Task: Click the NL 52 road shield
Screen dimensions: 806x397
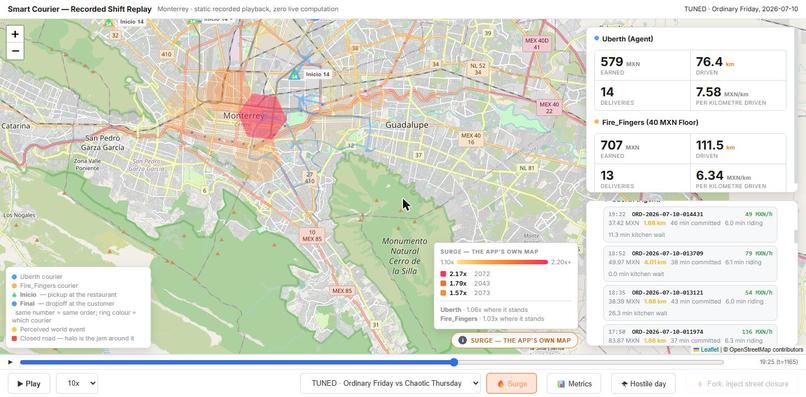Action: (x=478, y=69)
